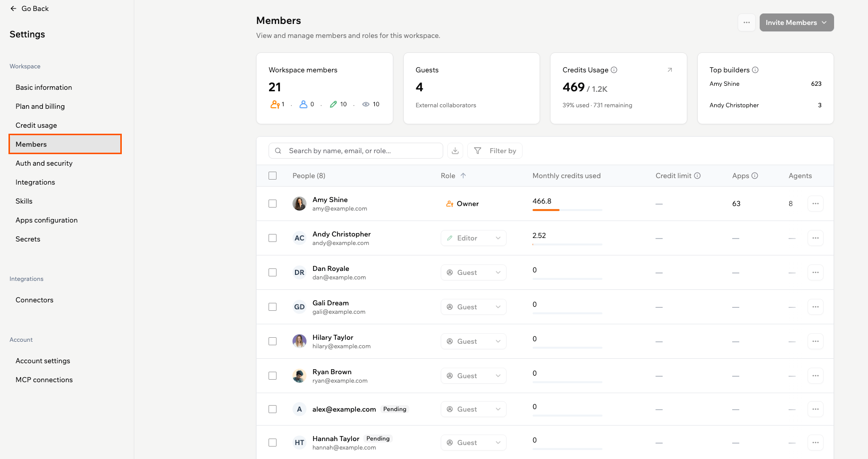This screenshot has height=459, width=868.
Task: Open Gali Dream's Guest role dropdown
Action: pyautogui.click(x=473, y=307)
